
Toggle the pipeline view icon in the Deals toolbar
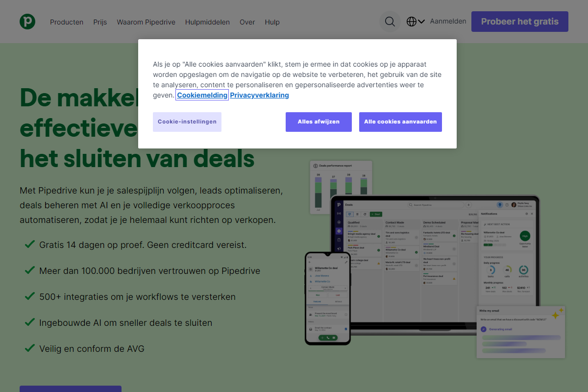(x=349, y=214)
